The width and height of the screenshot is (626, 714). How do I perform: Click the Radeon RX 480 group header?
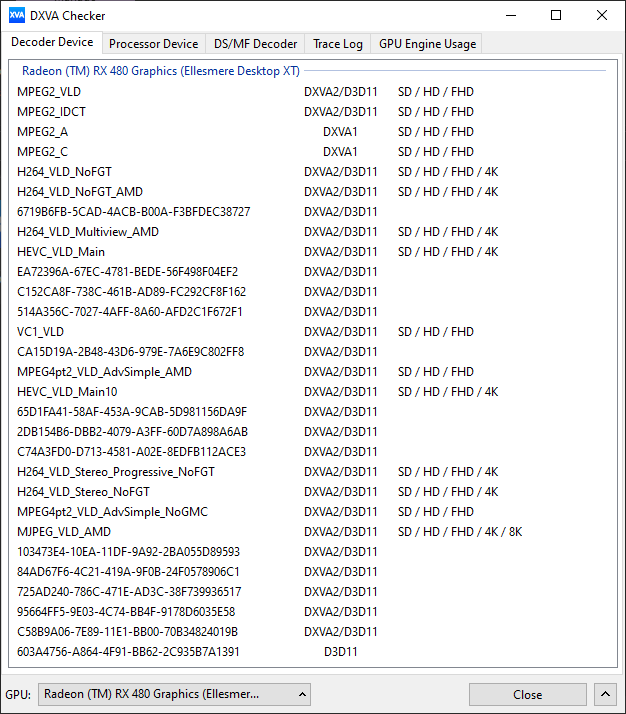161,71
